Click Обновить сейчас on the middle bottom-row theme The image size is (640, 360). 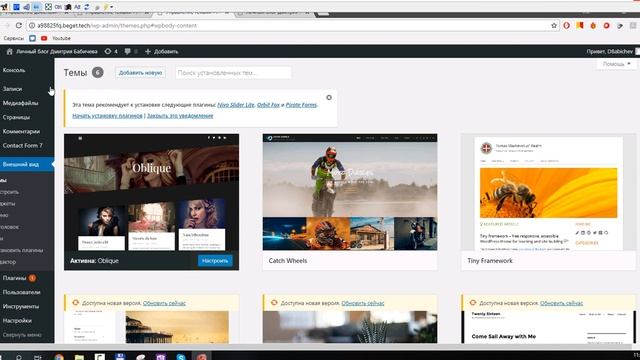362,303
